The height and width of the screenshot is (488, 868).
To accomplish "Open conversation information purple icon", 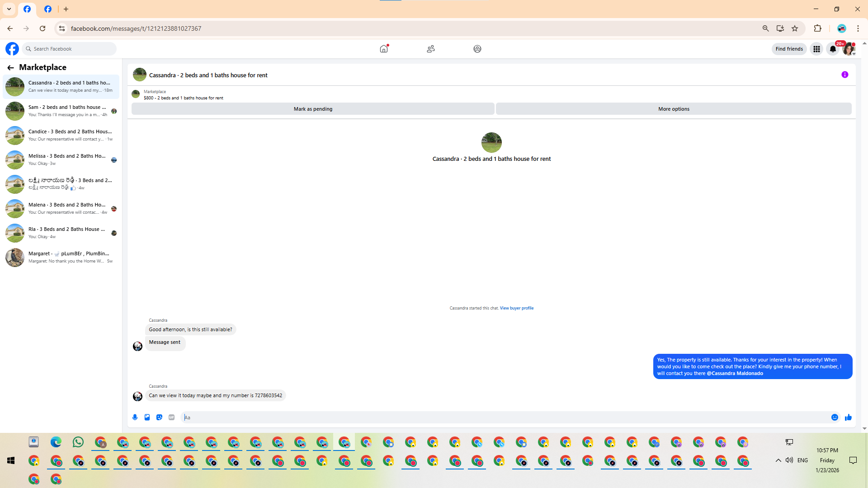I will pyautogui.click(x=844, y=75).
